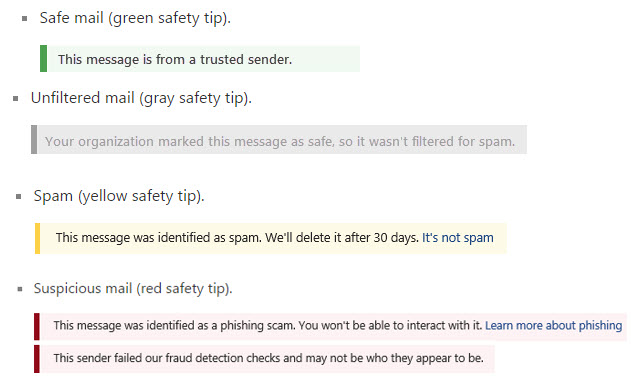Click the "Unfiltered mail (gray safety tip)" heading

click(141, 98)
